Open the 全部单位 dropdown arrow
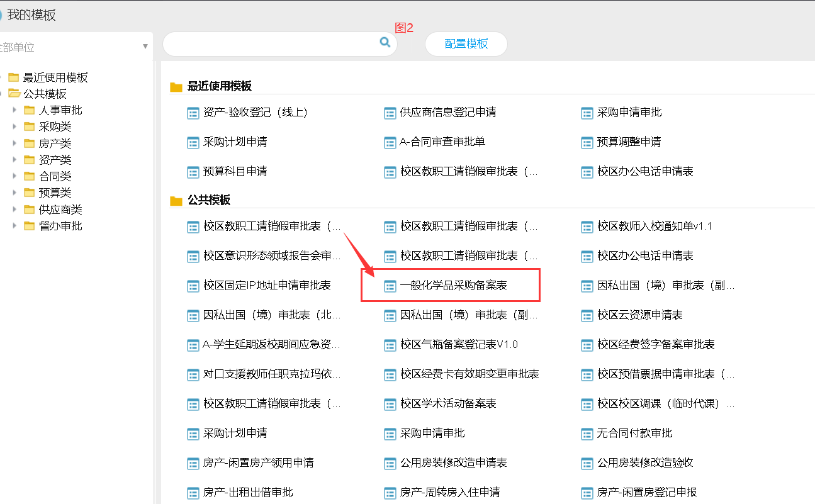 (145, 47)
